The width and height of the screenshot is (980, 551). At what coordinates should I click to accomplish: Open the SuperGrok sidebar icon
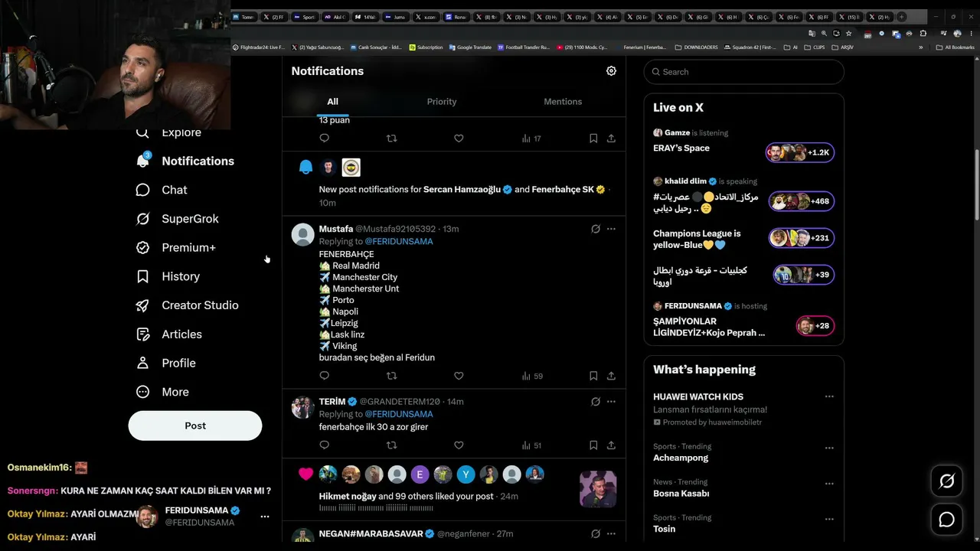[142, 219]
